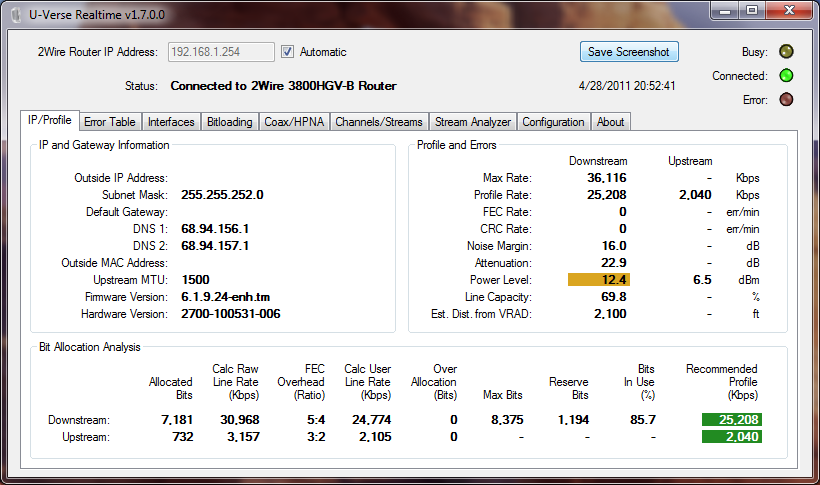Open the Channels/Streams tab
The height and width of the screenshot is (485, 820).
[x=379, y=122]
